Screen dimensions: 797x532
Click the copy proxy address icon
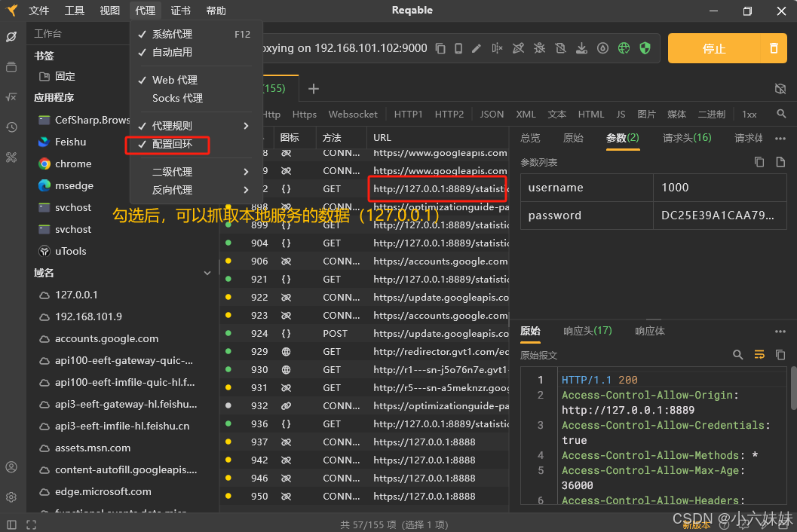440,47
